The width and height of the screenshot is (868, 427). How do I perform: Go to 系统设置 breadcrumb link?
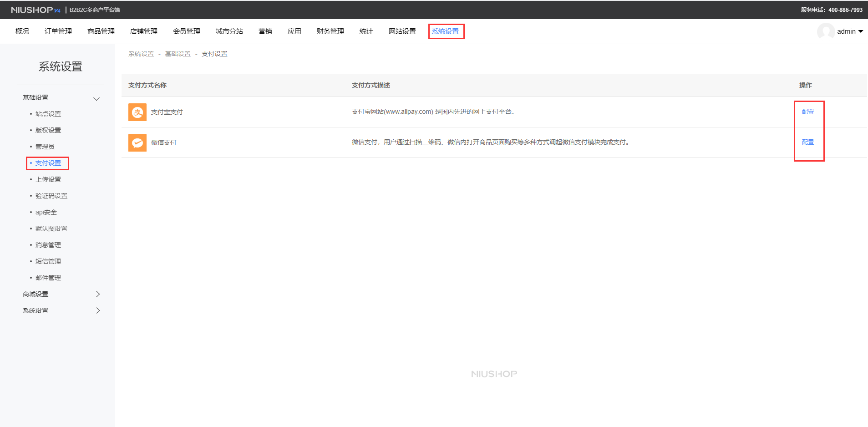pos(141,54)
